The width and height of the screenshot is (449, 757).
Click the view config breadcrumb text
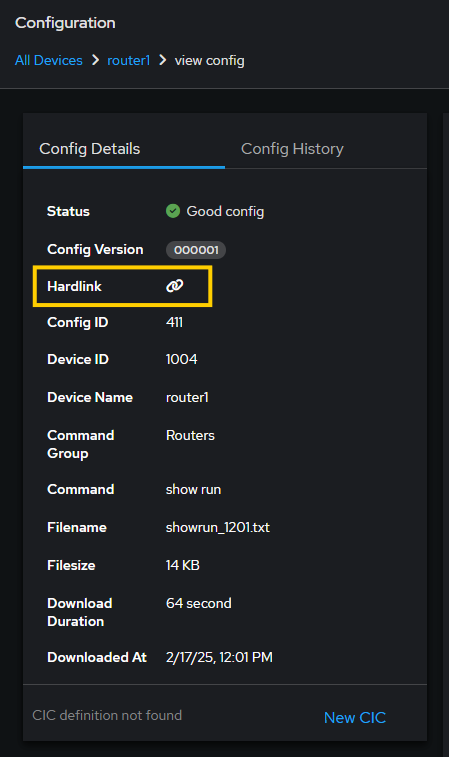210,61
